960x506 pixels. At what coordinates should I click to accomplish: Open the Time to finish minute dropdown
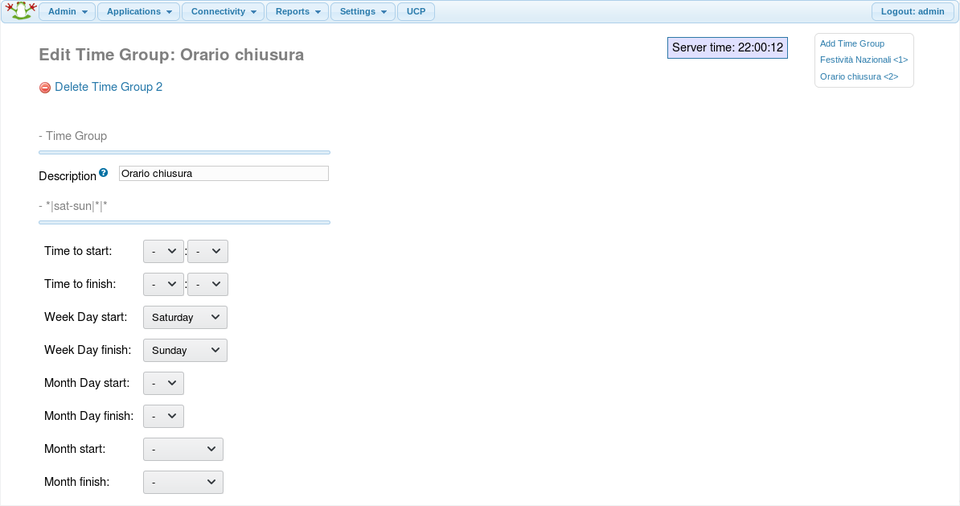click(x=208, y=284)
